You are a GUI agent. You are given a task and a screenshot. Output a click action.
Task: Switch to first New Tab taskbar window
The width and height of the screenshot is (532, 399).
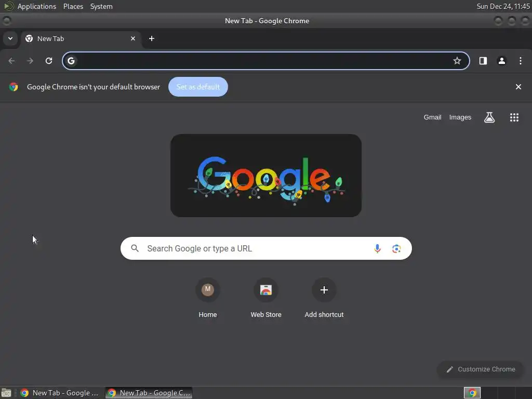[59, 393]
